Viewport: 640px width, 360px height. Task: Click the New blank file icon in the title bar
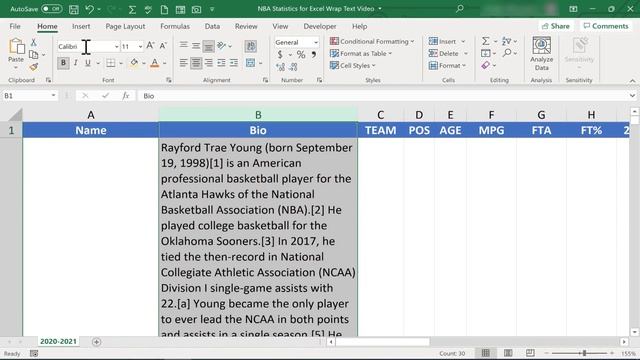click(164, 9)
